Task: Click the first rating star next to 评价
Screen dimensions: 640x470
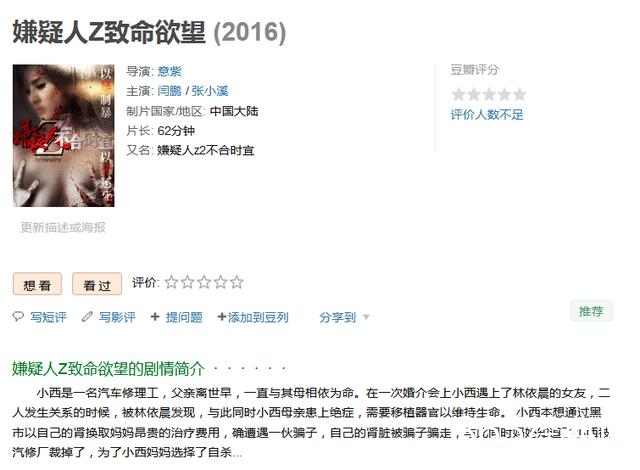Action: [x=171, y=282]
